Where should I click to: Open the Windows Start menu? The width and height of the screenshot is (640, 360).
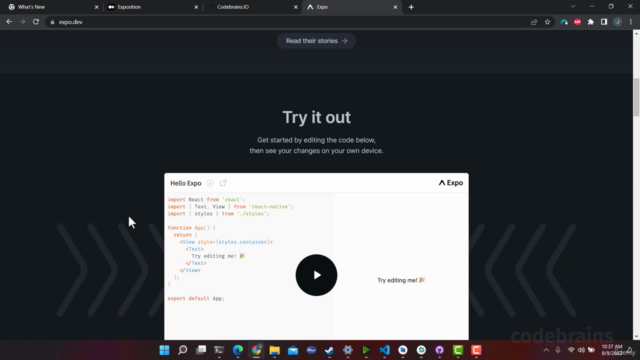coord(164,350)
